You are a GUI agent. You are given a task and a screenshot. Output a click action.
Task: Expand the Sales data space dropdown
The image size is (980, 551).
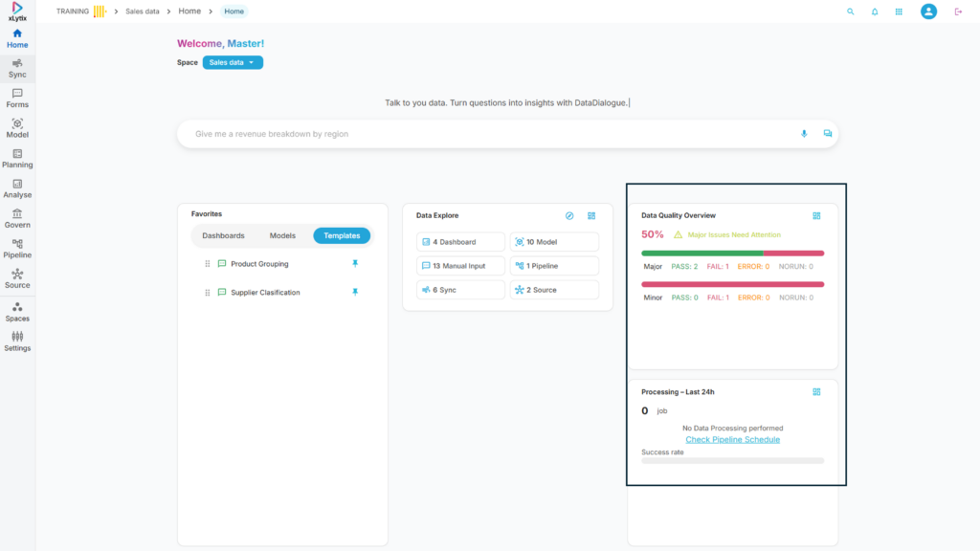tap(233, 62)
